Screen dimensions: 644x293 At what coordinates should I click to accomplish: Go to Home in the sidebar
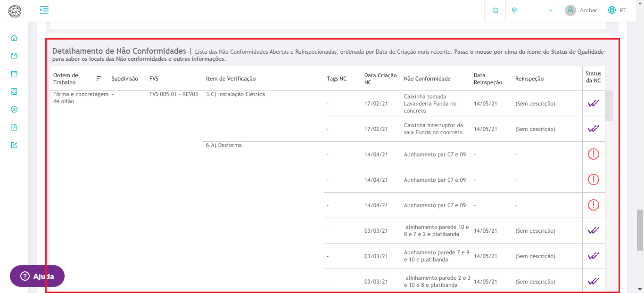click(14, 38)
